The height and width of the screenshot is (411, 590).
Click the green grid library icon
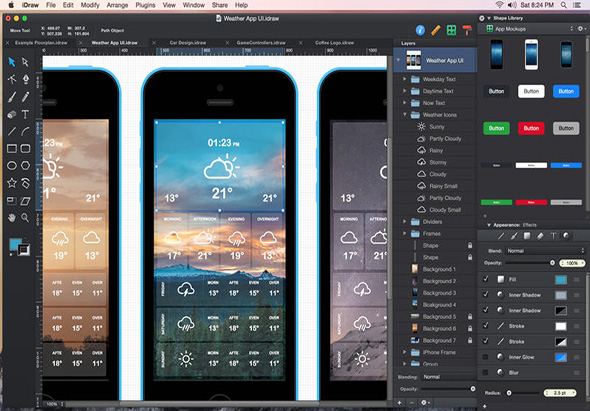click(x=451, y=30)
